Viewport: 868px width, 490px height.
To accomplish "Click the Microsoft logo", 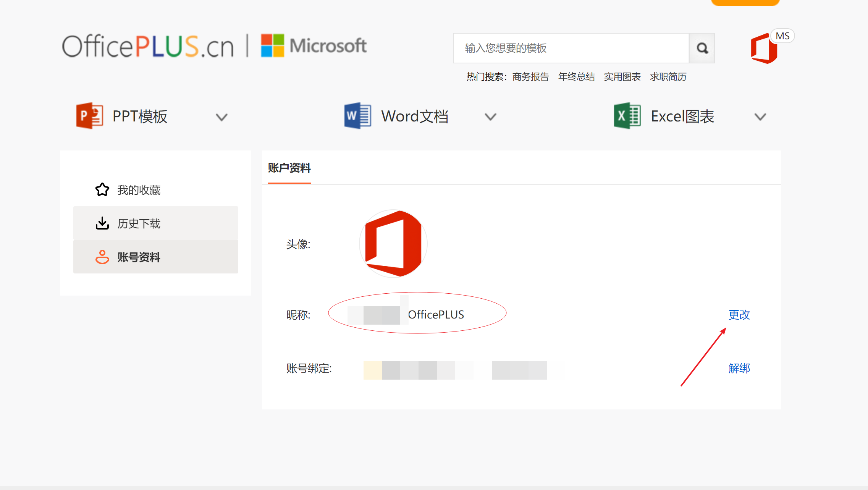I will click(x=314, y=46).
